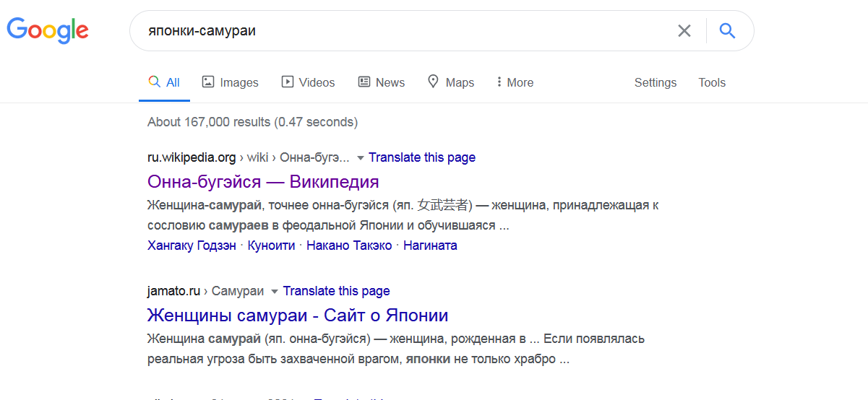This screenshot has height=400, width=868.
Task: Expand dropdown arrow beside ru.wikipedia.org result
Action: coord(360,158)
